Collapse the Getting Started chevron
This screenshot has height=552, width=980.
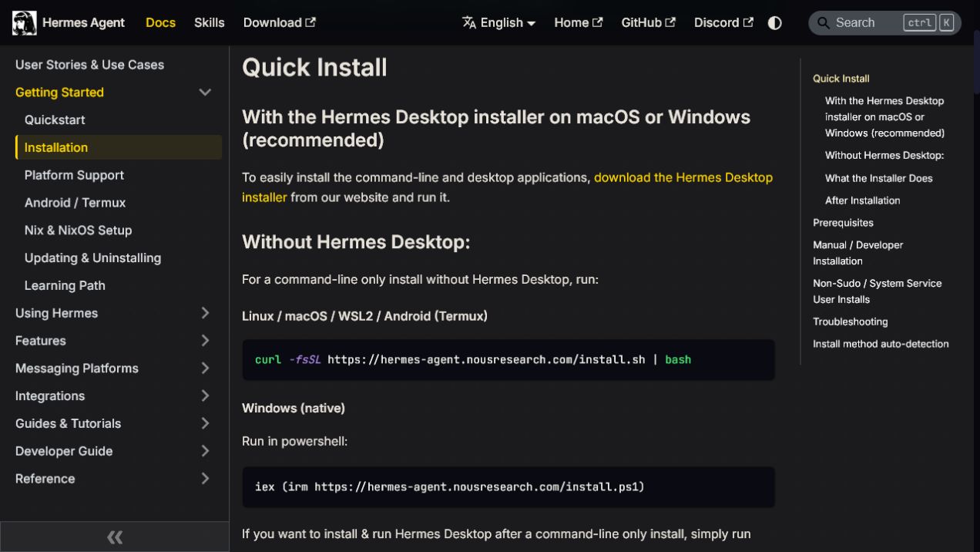(x=205, y=93)
